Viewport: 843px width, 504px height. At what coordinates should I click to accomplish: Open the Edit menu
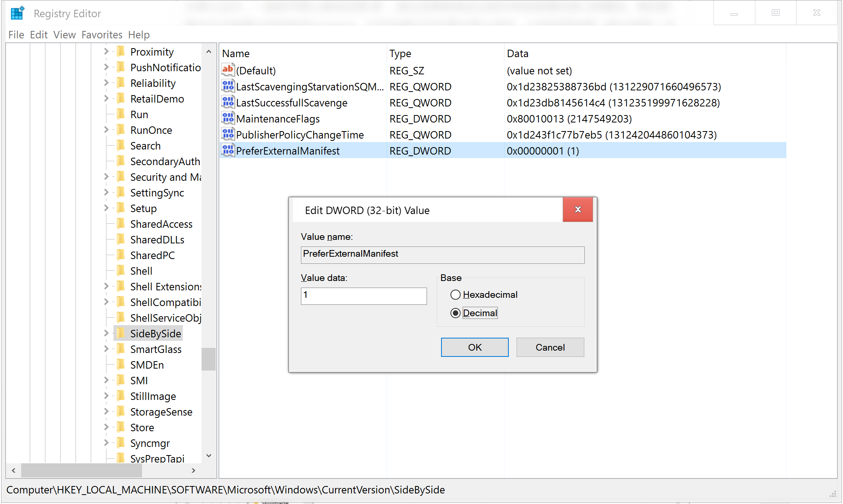[x=39, y=35]
